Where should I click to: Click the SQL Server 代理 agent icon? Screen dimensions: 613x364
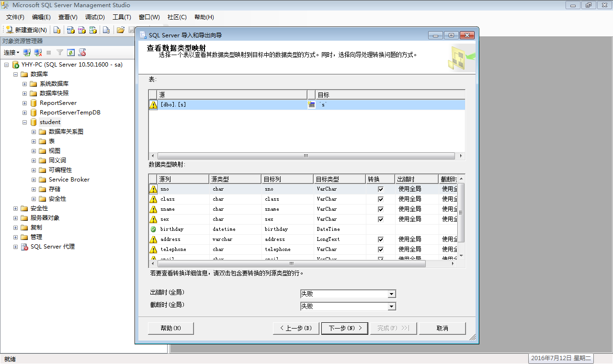[x=24, y=247]
